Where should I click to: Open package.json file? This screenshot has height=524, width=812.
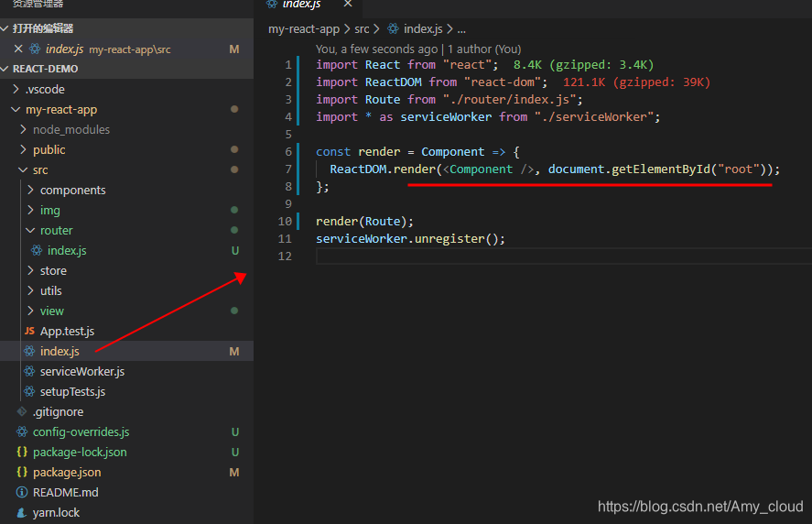coord(67,472)
